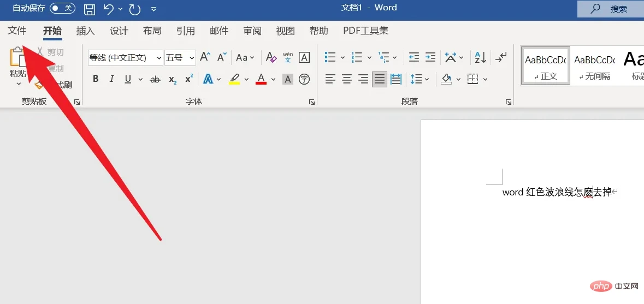Image resolution: width=644 pixels, height=304 pixels.
Task: Open the font name combo box 等线
Action: coord(125,58)
